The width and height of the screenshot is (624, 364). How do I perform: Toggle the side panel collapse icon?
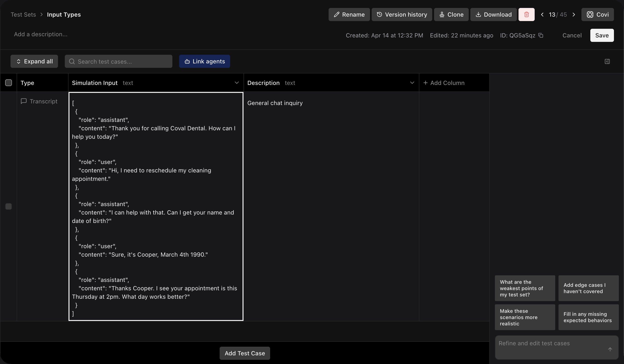tap(607, 62)
